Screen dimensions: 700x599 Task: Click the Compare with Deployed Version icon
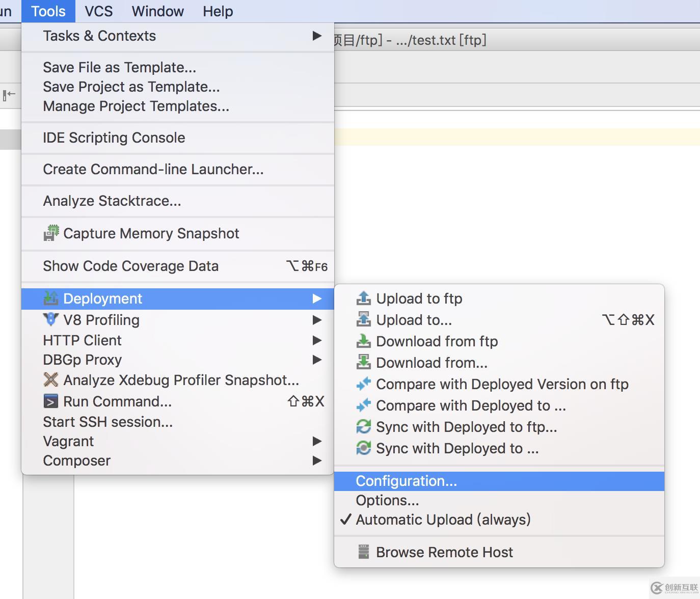click(x=364, y=384)
